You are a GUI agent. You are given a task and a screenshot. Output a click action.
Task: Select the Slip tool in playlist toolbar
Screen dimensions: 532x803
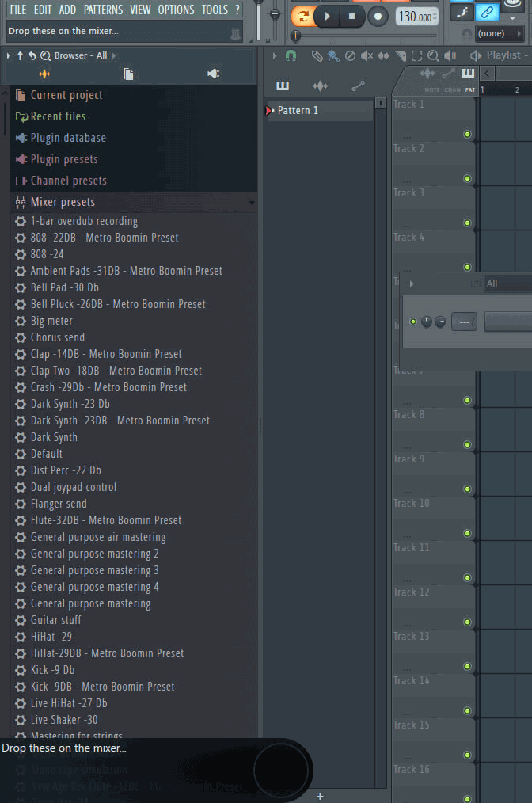[384, 55]
